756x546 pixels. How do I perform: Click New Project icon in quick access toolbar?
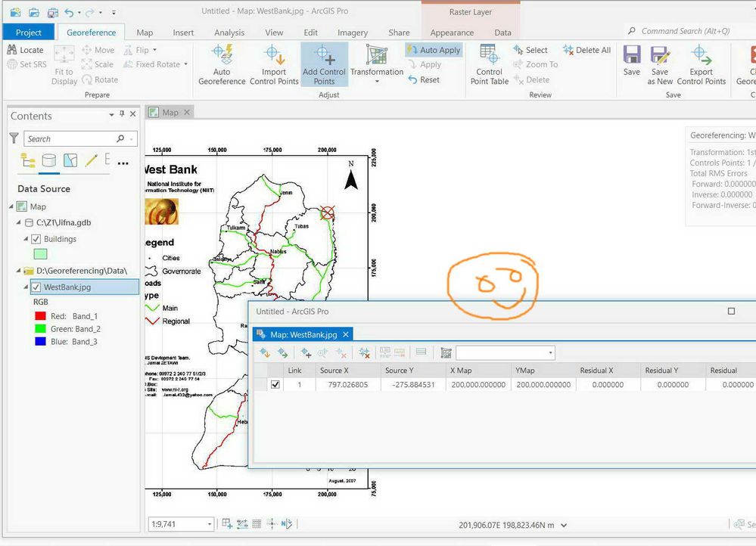15,11
